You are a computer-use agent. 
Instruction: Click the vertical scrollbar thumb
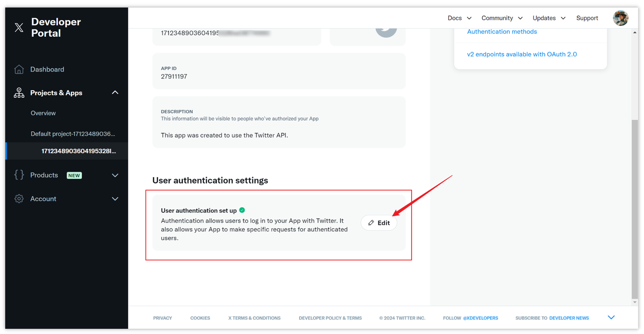[x=635, y=209]
